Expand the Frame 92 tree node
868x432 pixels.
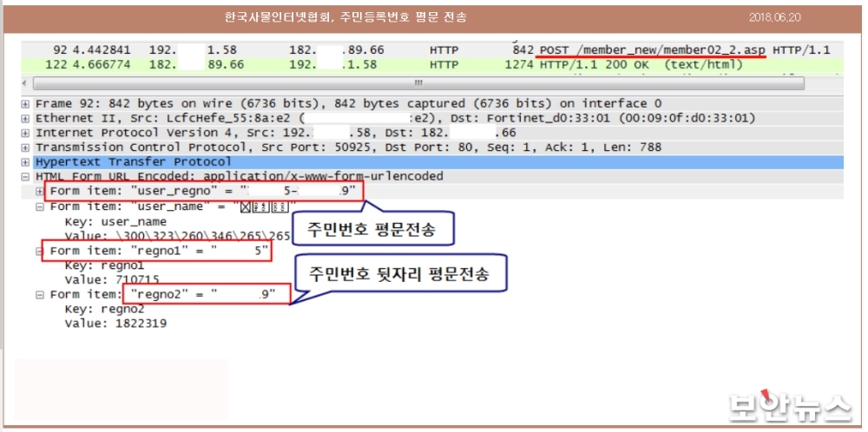25,104
